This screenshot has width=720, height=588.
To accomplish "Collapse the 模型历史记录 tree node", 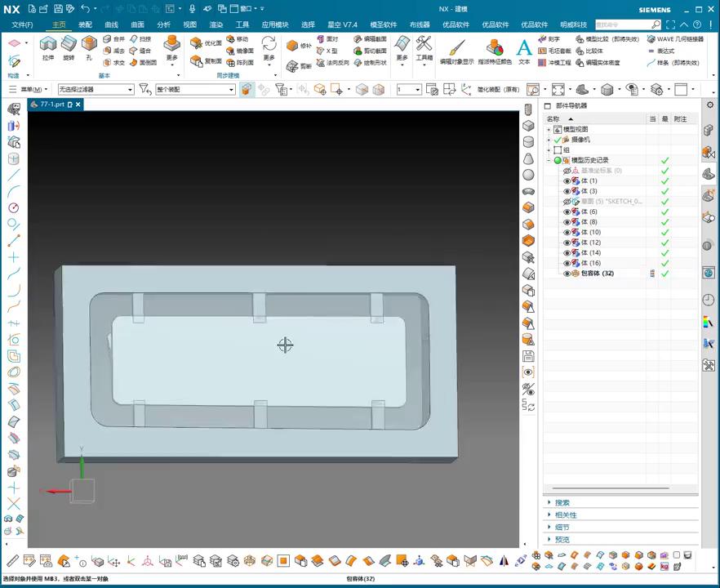I will [549, 160].
